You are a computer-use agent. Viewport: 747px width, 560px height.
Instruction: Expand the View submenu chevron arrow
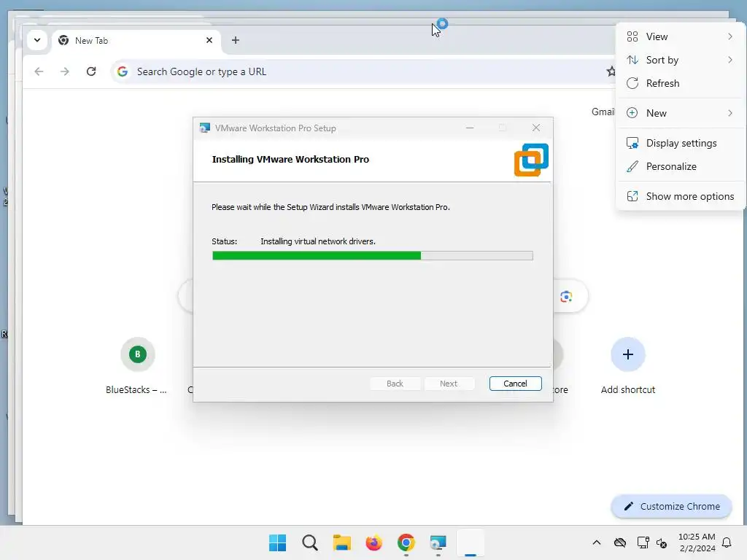[x=729, y=36]
